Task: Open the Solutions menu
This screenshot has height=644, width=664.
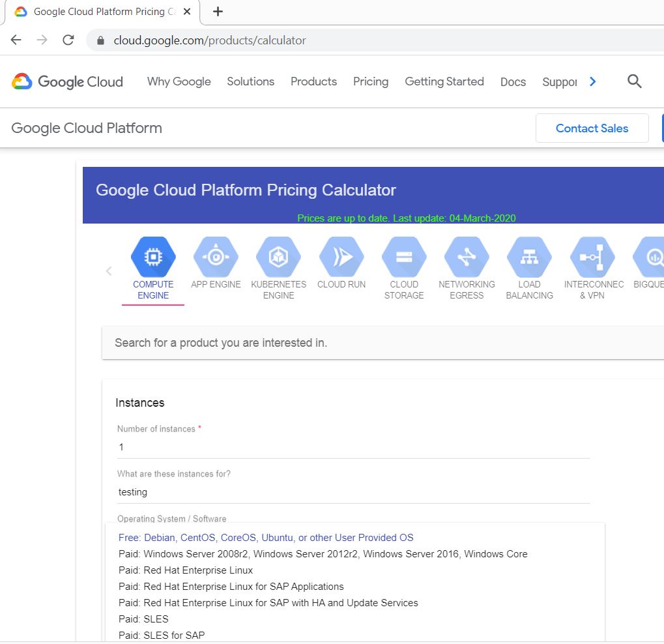Action: (251, 81)
